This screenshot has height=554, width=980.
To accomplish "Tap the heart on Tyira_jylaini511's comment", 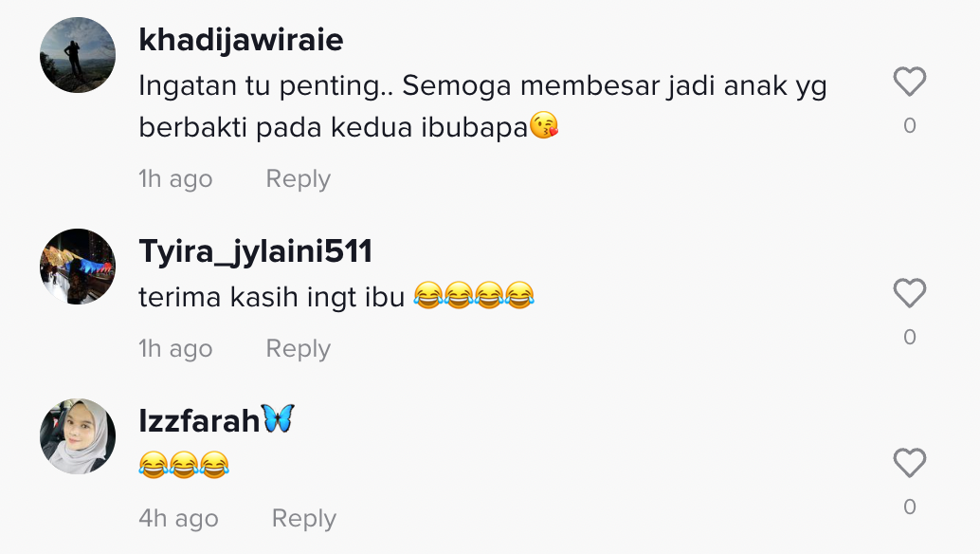I will [x=909, y=292].
